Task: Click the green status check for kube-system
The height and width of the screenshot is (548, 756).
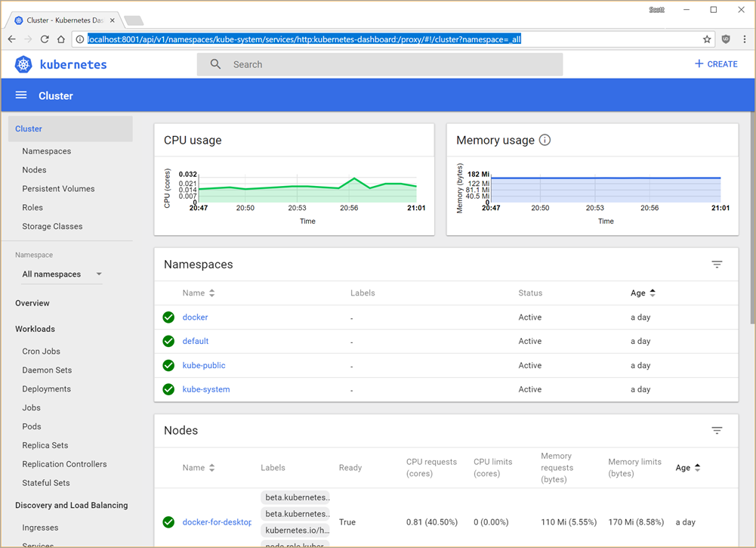Action: (x=168, y=389)
